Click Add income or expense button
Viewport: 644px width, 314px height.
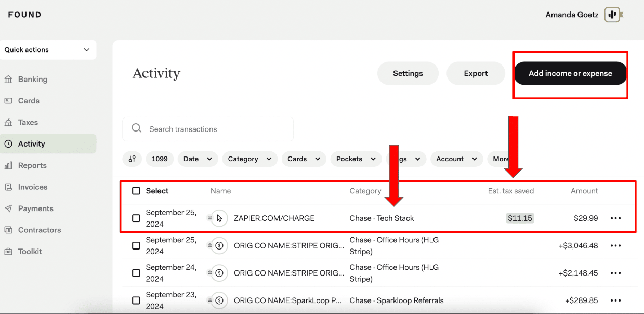point(570,73)
